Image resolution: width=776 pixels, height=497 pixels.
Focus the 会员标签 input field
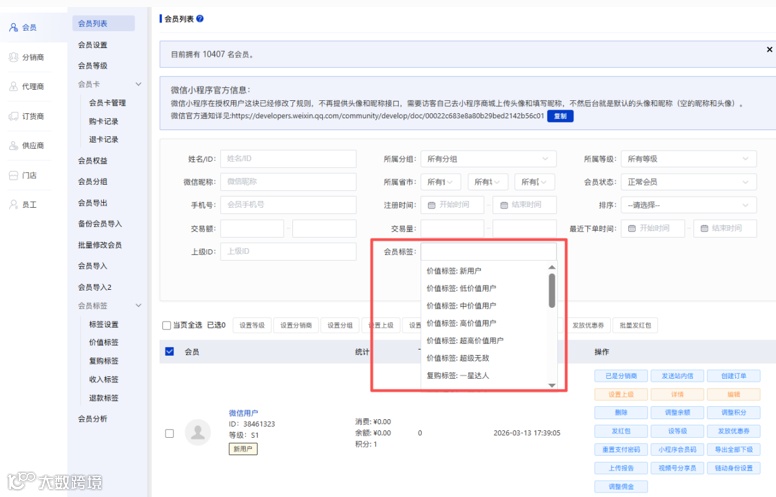pos(488,251)
